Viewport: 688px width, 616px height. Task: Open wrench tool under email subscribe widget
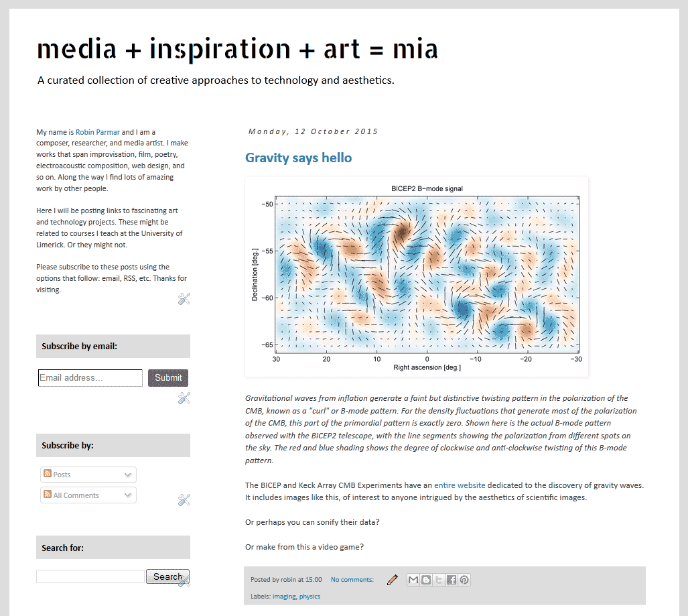(x=184, y=398)
